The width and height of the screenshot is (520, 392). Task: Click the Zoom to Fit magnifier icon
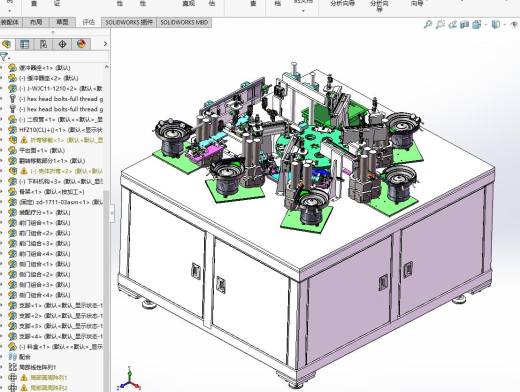428,24
